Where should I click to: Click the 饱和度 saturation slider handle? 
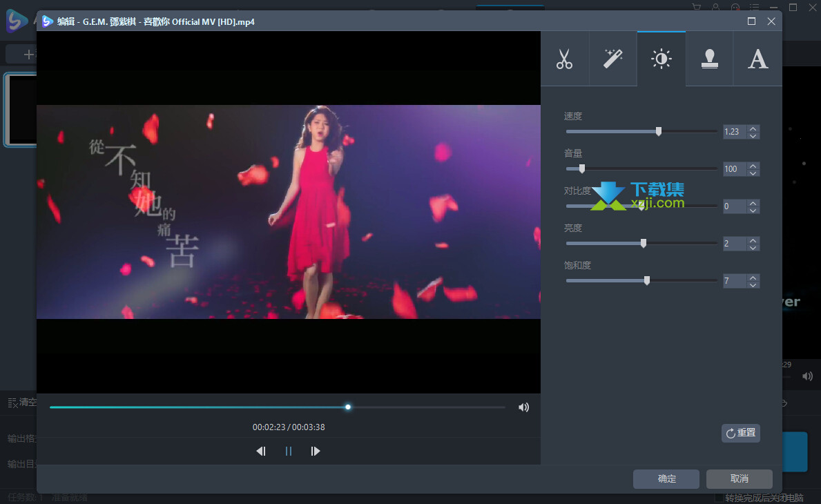click(x=647, y=280)
